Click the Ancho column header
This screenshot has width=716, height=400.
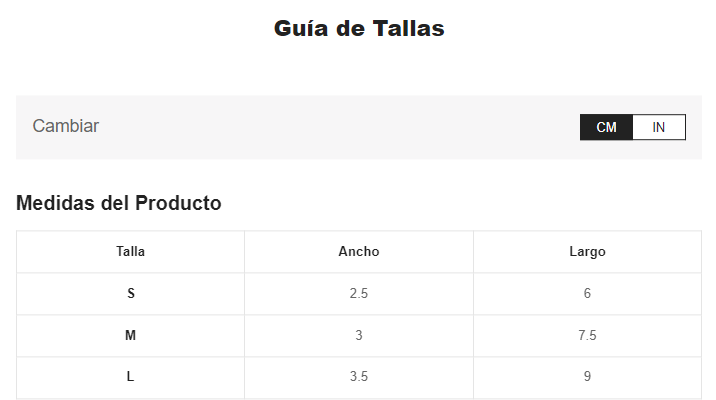tap(359, 252)
